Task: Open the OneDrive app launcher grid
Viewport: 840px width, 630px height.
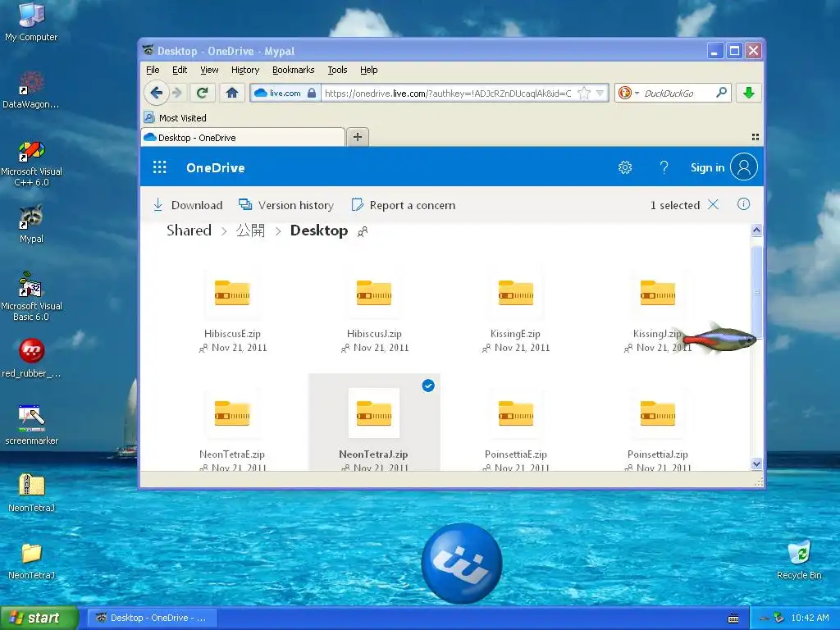Action: [160, 167]
